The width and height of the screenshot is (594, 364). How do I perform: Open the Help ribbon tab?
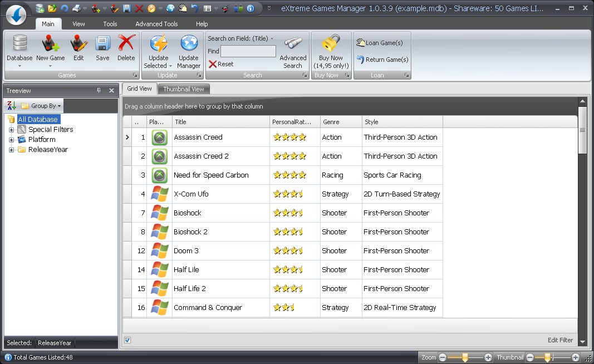[x=202, y=24]
